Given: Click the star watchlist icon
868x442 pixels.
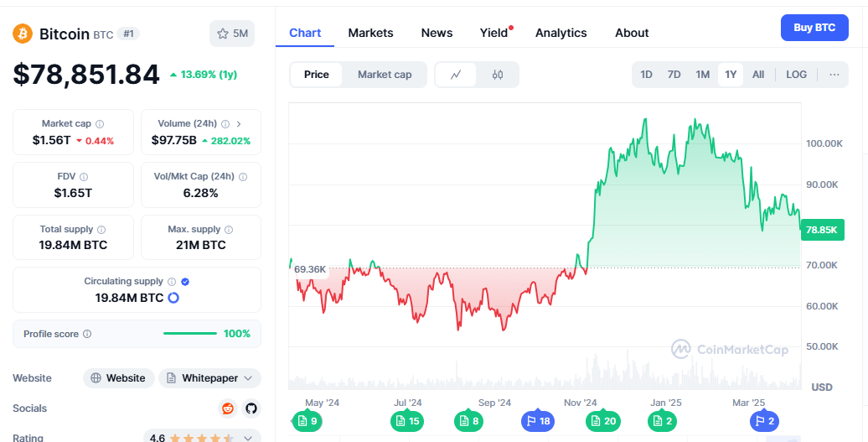Looking at the screenshot, I should (223, 34).
